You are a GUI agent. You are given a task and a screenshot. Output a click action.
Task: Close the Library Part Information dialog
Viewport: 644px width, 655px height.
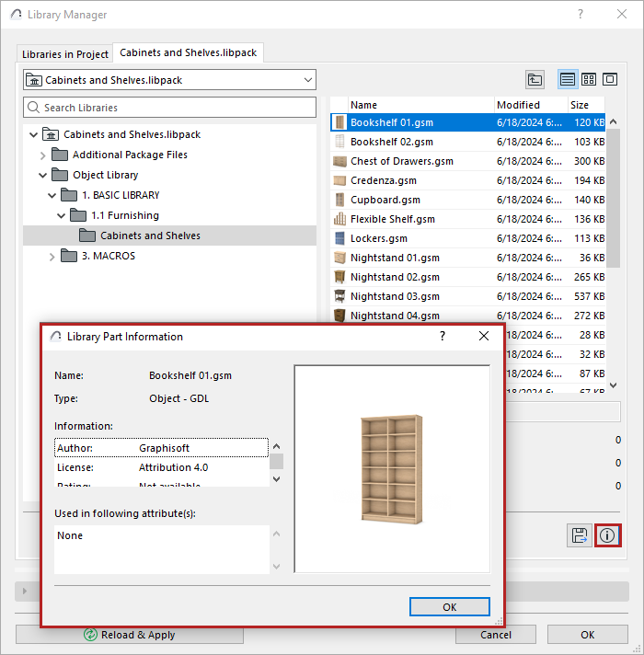pyautogui.click(x=484, y=336)
